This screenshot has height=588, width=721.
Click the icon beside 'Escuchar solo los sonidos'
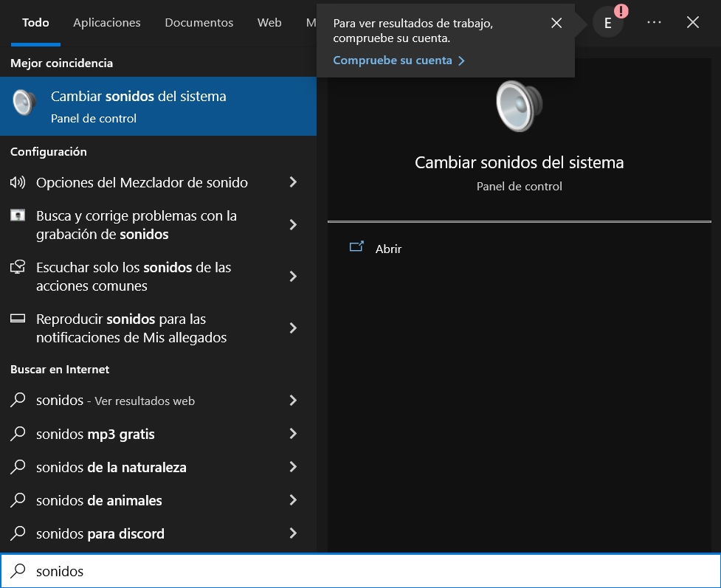point(18,267)
